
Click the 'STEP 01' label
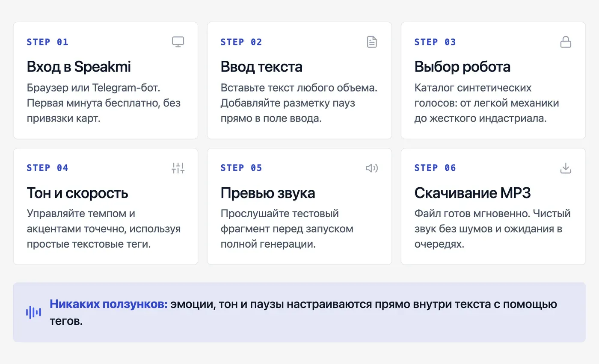(47, 42)
